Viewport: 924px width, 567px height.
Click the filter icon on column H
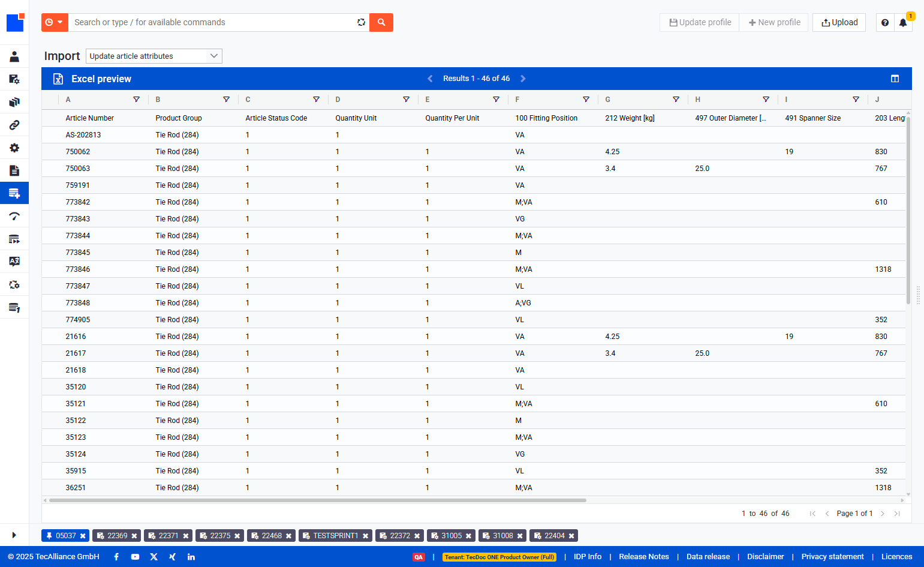pyautogui.click(x=766, y=100)
